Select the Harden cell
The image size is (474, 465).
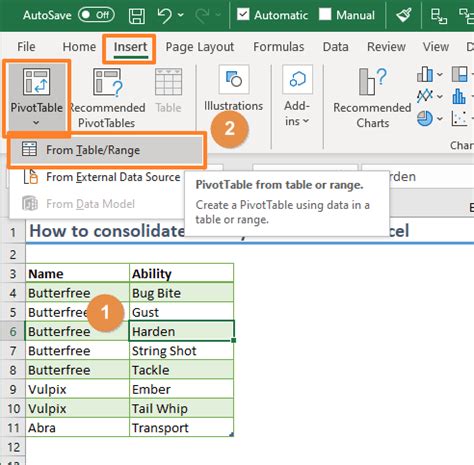181,331
